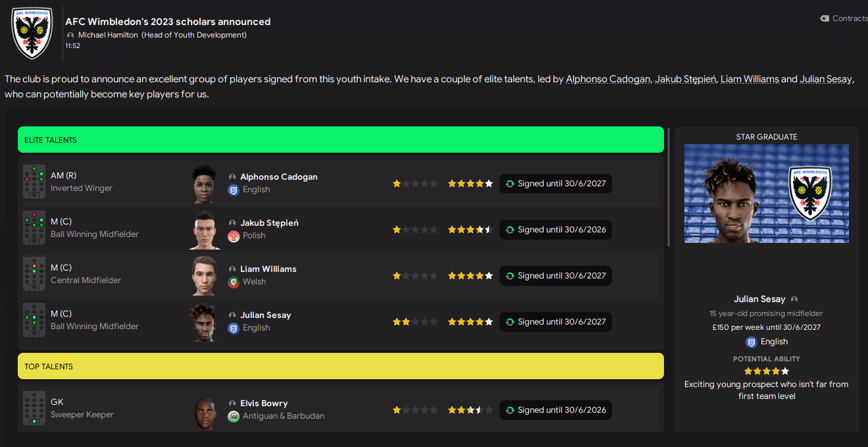Click Elvis Bowry's Antiguan flag icon
This screenshot has width=868, height=447.
click(x=234, y=417)
